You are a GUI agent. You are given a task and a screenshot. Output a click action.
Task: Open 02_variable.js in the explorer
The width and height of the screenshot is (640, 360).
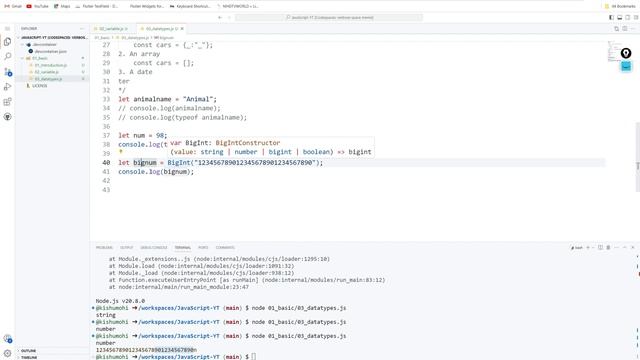pos(53,72)
